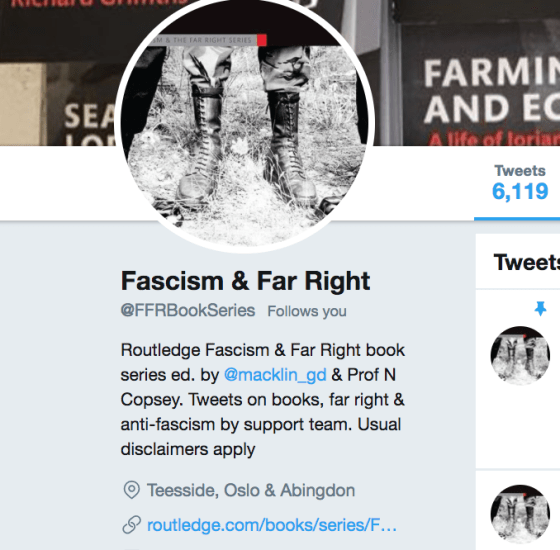Click the red Richard Griffiths banner text
This screenshot has height=550, width=560.
click(98, 4)
